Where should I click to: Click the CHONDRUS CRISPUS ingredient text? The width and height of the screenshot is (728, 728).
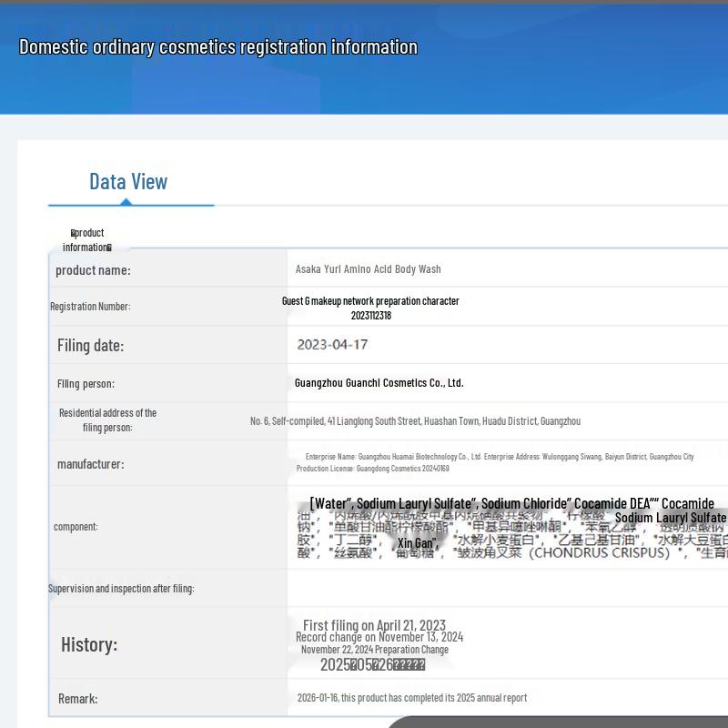pyautogui.click(x=600, y=552)
